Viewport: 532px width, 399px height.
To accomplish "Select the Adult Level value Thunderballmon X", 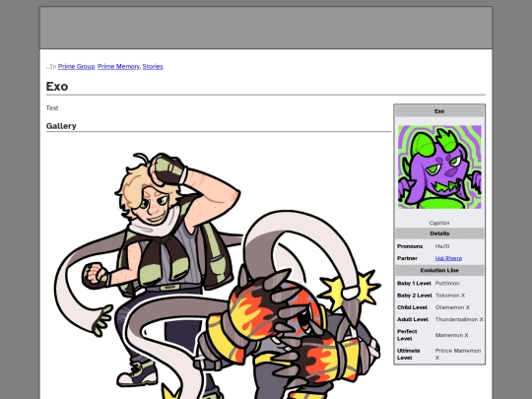I will 459,319.
